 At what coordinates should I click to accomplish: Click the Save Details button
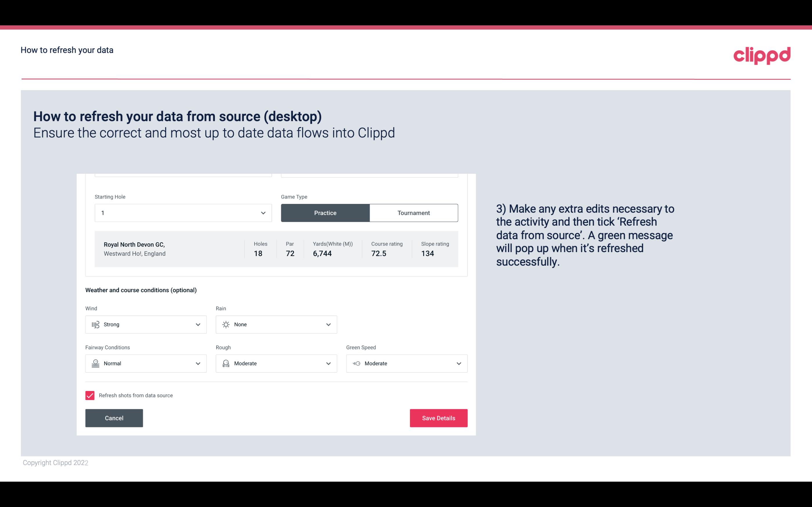[x=438, y=418]
